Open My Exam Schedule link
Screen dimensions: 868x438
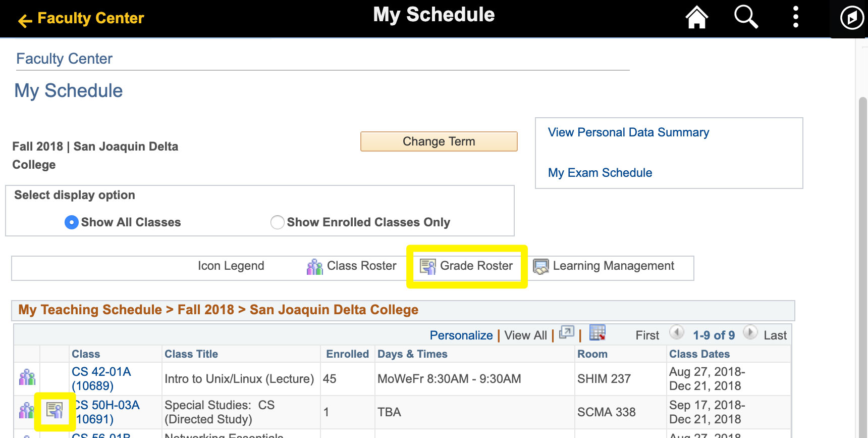(600, 173)
